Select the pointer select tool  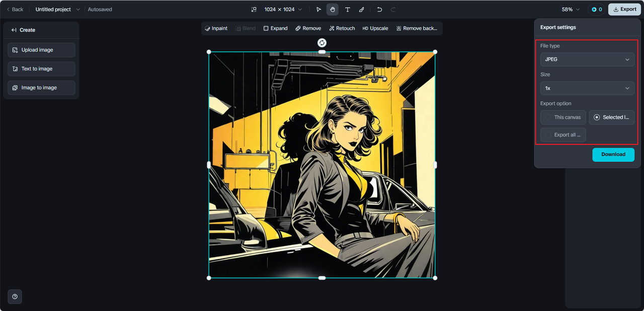tap(318, 10)
